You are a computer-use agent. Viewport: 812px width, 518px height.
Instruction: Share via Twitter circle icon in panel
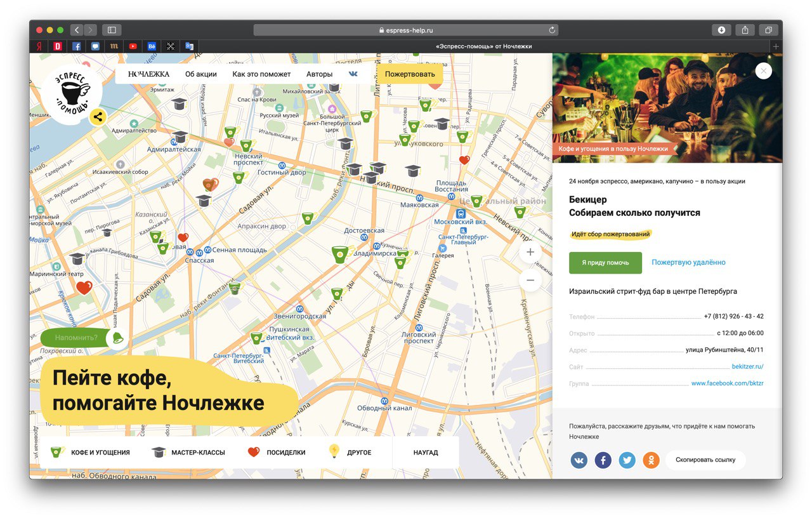point(627,460)
